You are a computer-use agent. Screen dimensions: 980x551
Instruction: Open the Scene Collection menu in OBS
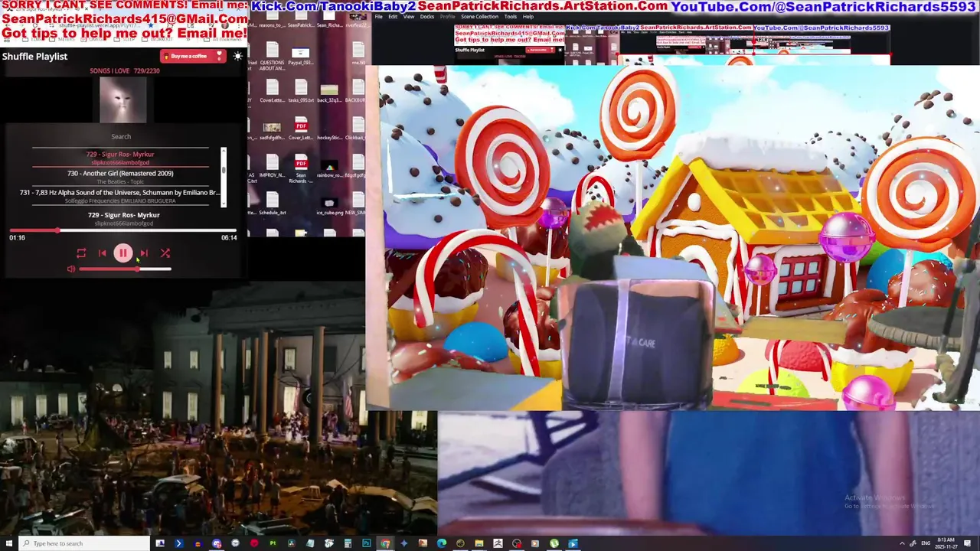[479, 16]
